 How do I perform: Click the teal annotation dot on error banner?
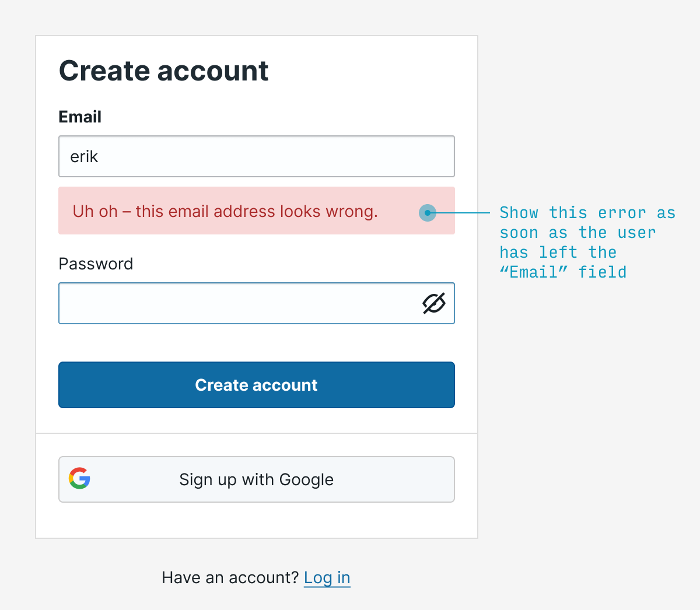pyautogui.click(x=428, y=213)
